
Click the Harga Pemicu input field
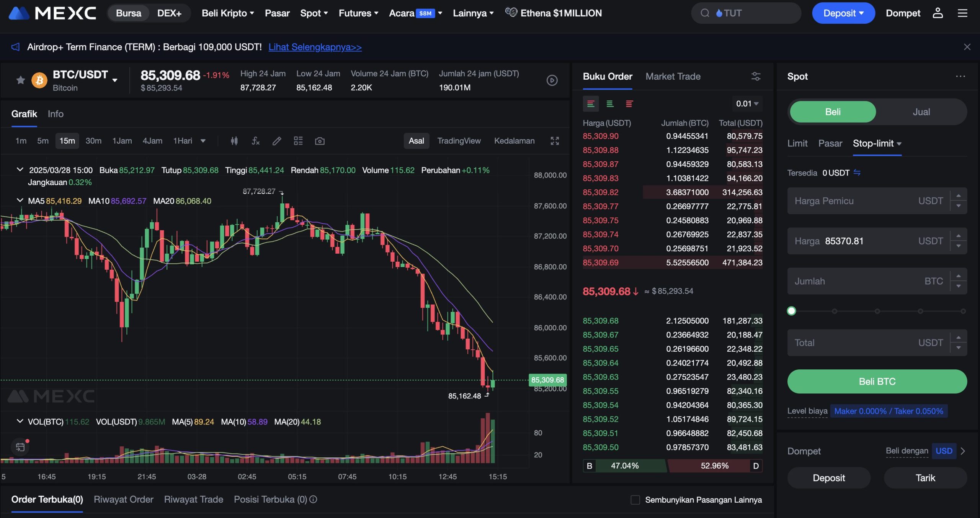pos(861,200)
